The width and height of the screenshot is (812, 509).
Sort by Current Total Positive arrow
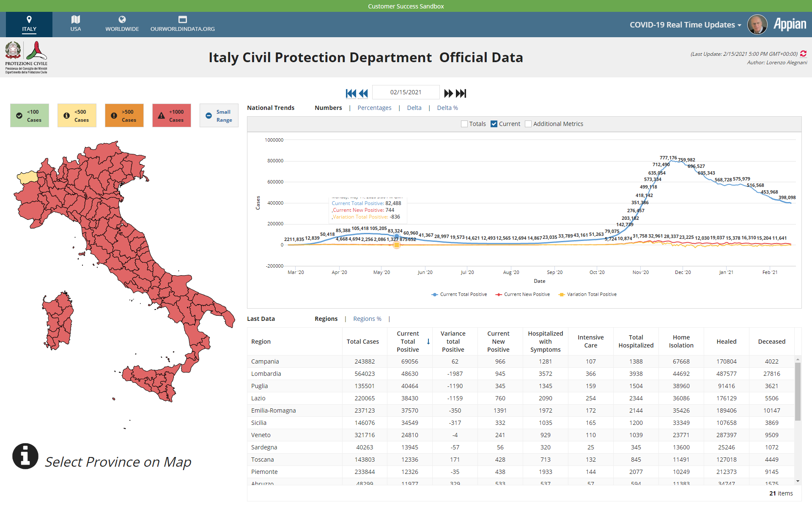pos(428,342)
